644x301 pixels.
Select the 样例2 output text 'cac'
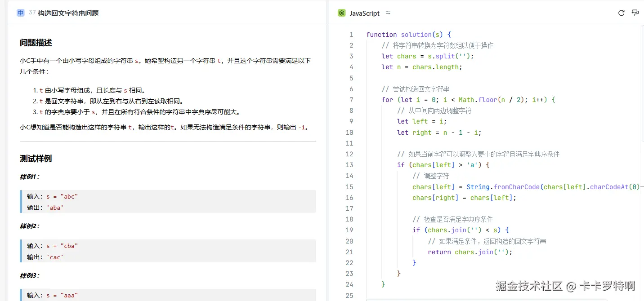point(55,257)
